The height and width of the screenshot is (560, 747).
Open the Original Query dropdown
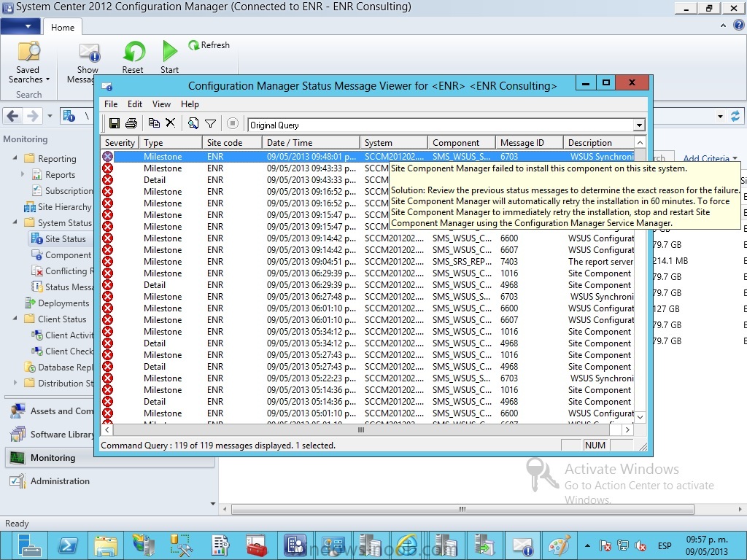click(639, 125)
